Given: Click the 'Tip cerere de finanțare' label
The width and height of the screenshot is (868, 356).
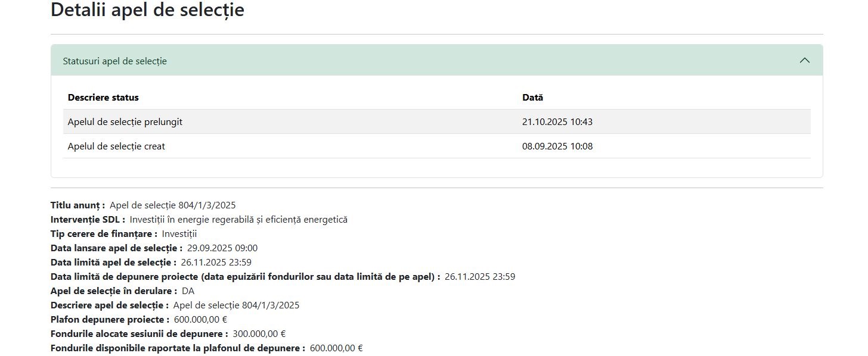Looking at the screenshot, I should 104,234.
